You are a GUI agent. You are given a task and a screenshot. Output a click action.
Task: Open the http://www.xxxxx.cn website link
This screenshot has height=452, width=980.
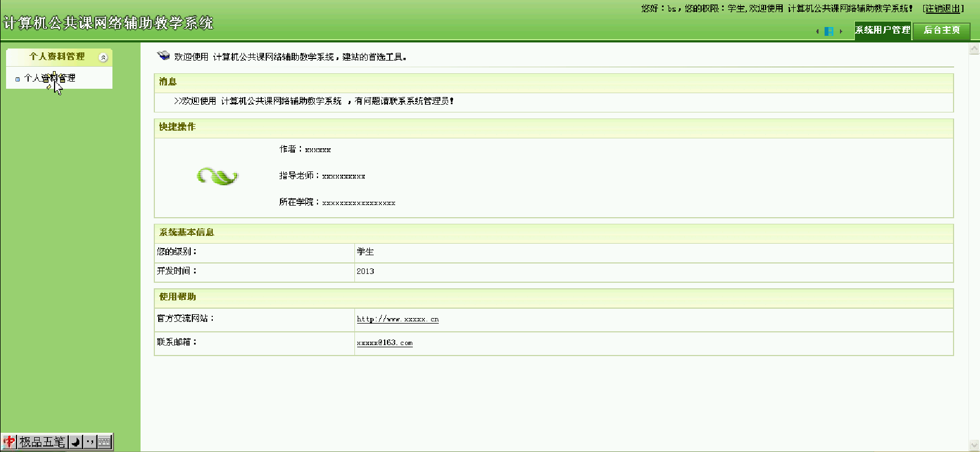397,319
